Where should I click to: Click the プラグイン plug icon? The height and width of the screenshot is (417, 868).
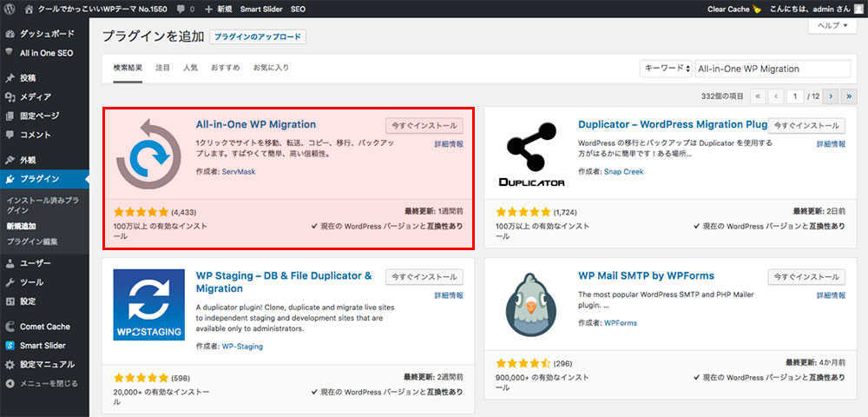click(x=10, y=179)
